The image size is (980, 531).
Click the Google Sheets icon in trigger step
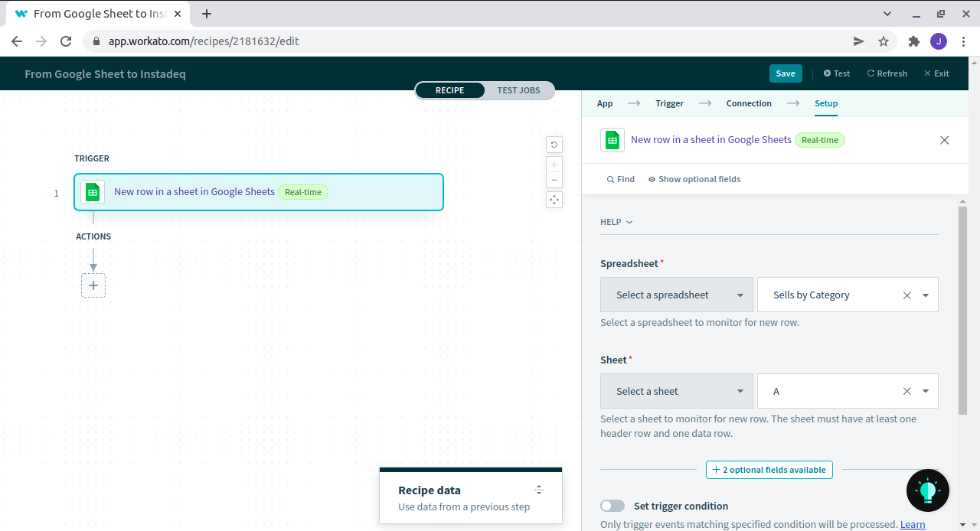pos(93,192)
